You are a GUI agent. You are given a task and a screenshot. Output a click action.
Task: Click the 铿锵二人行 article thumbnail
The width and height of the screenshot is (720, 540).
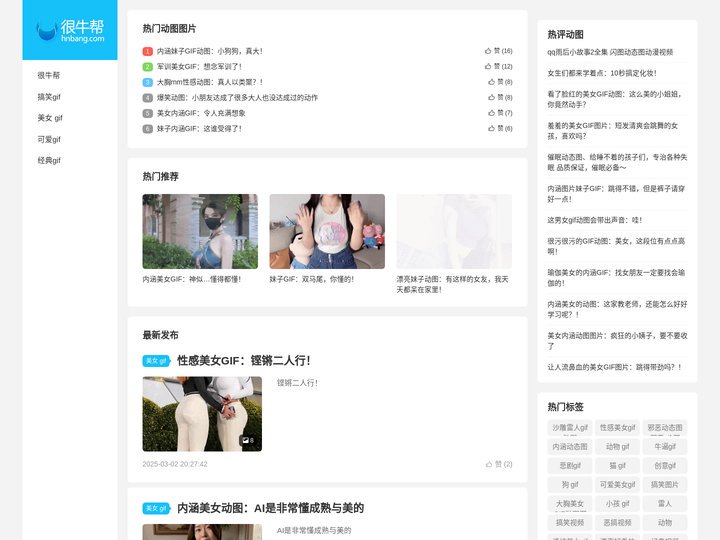[x=202, y=414]
